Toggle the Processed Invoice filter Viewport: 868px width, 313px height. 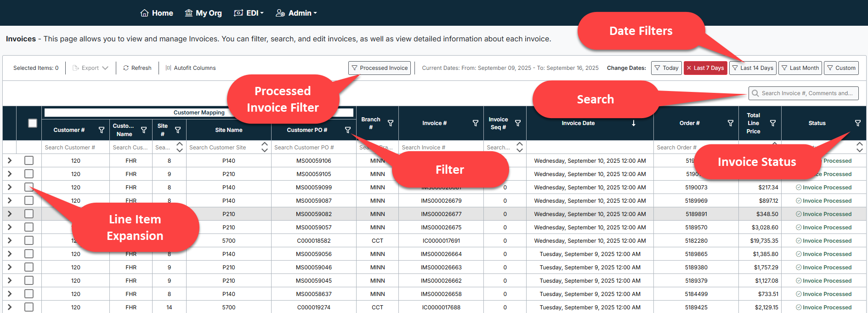point(380,68)
